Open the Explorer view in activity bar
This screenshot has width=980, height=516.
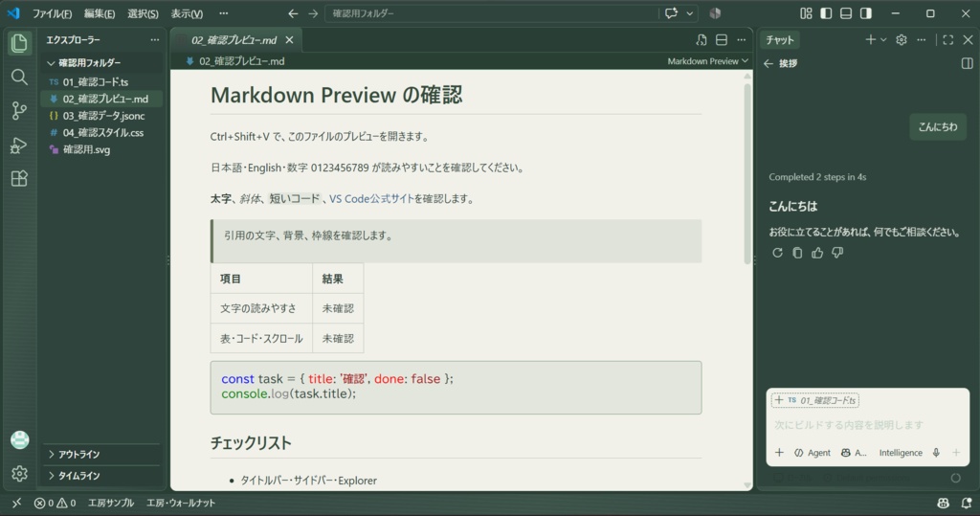click(x=19, y=43)
